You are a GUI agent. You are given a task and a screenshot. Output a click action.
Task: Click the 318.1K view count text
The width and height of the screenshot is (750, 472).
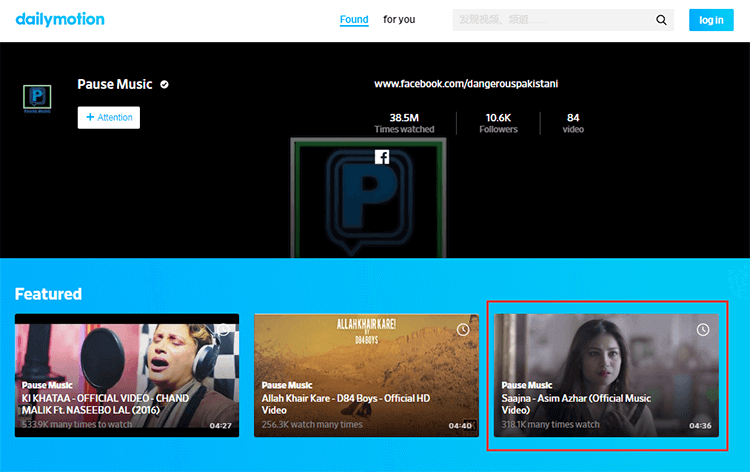550,424
